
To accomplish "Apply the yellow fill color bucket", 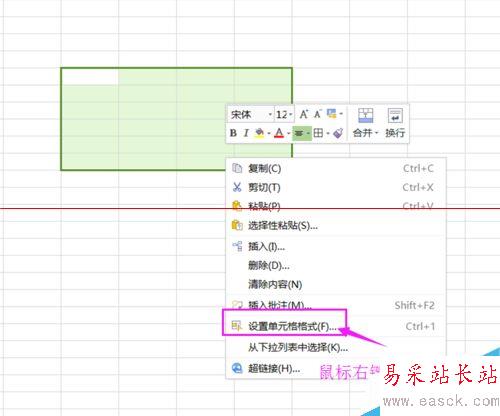I will [259, 133].
